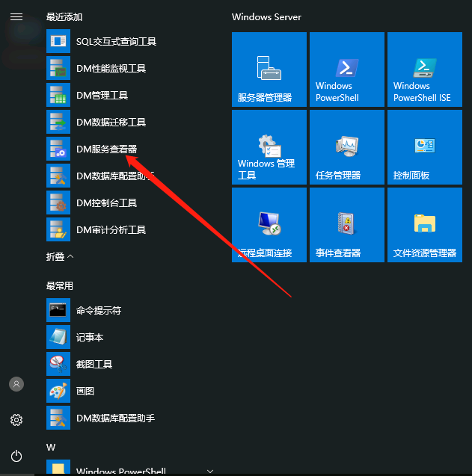
Task: Click the W letter group header
Action: pyautogui.click(x=51, y=447)
